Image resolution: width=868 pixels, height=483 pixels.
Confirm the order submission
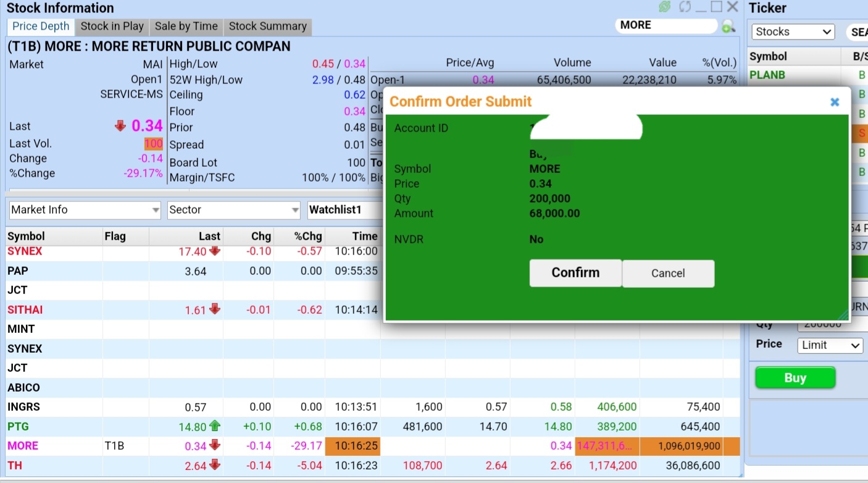pos(575,273)
